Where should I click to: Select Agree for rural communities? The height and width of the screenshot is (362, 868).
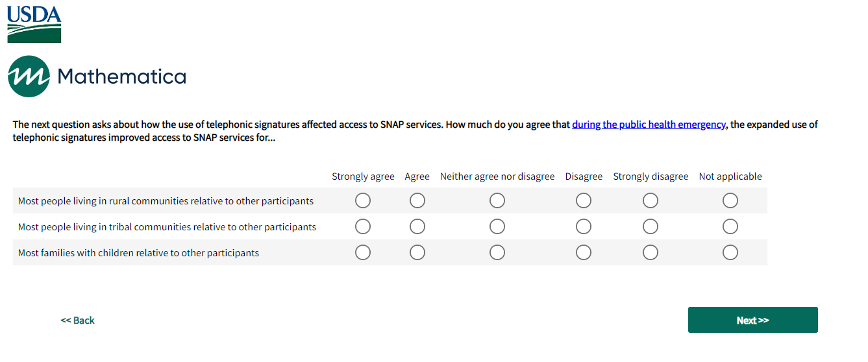coord(417,201)
